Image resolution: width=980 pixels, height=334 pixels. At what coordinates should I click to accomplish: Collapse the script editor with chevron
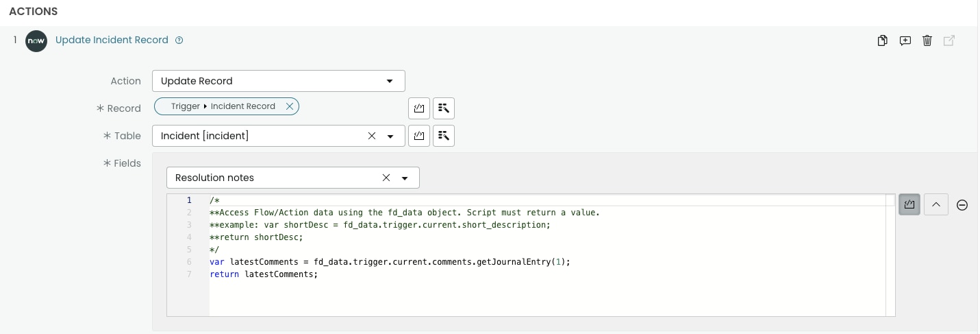tap(936, 204)
